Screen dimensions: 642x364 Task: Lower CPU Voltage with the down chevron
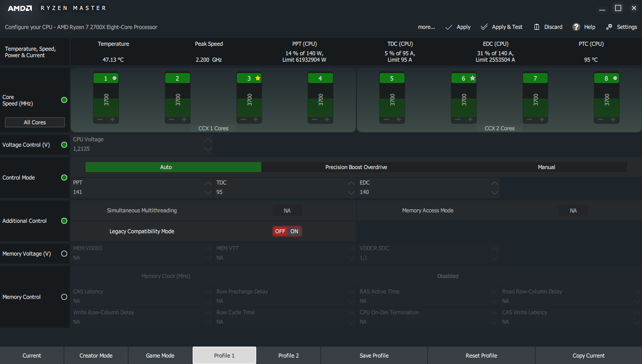208,149
